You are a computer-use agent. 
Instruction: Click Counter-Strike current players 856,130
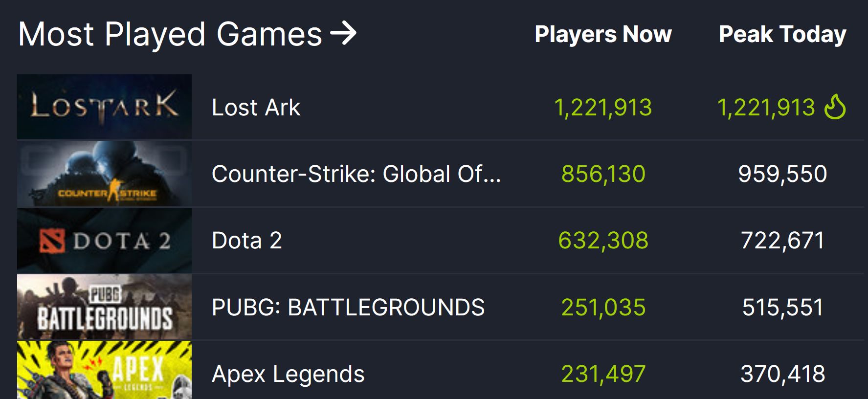click(603, 174)
